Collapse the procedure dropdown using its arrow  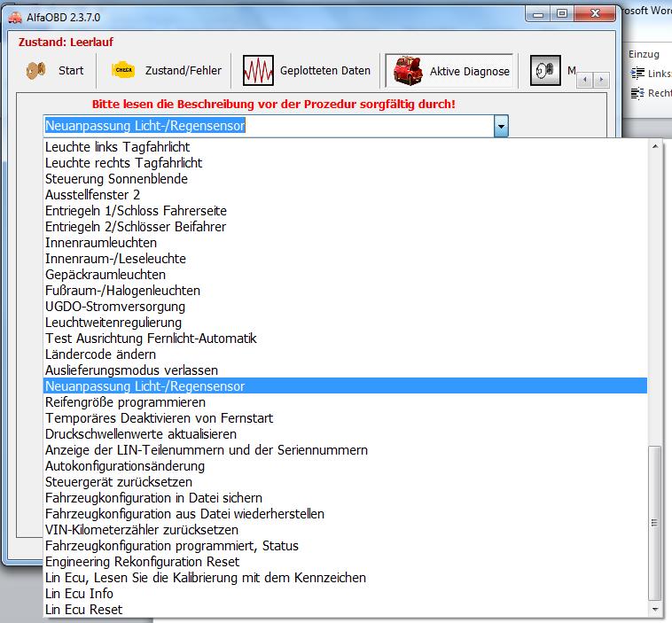[501, 127]
